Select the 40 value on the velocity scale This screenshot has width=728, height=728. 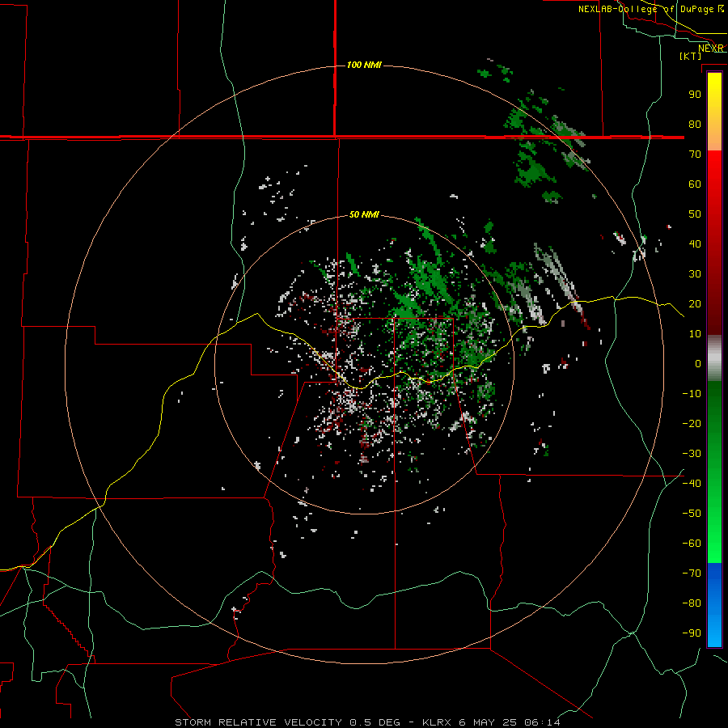[x=695, y=243]
